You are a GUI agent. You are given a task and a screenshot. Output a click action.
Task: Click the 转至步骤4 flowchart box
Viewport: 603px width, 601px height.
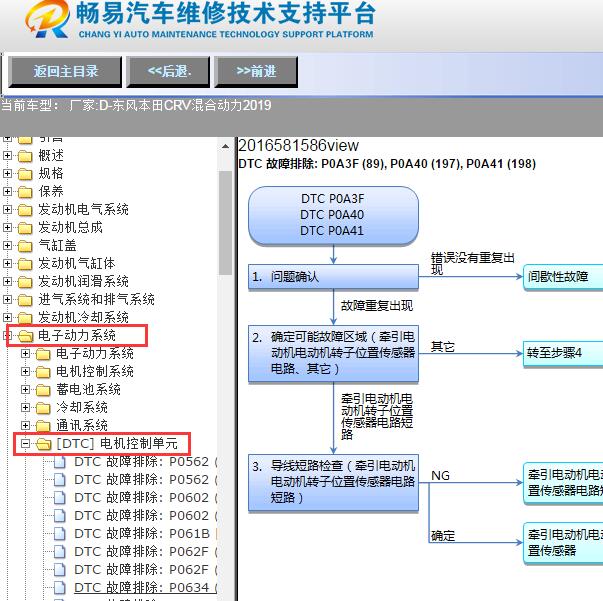pos(563,353)
